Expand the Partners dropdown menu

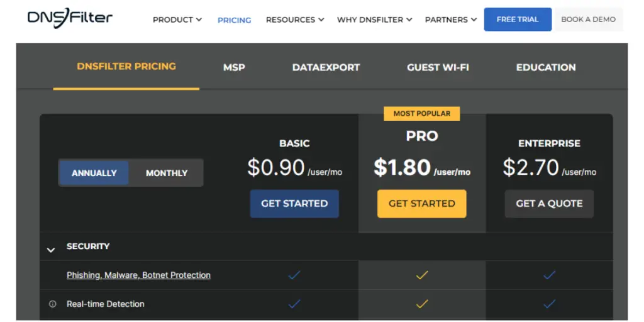click(x=450, y=19)
